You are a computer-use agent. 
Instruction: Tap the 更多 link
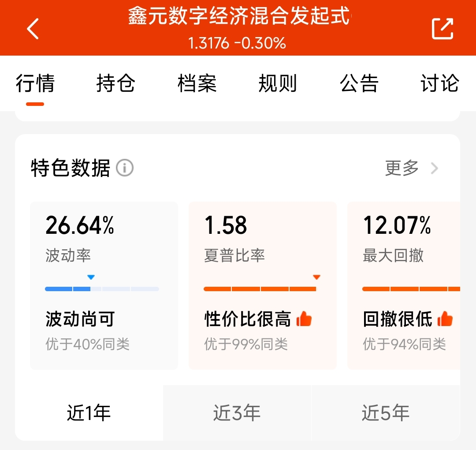402,168
